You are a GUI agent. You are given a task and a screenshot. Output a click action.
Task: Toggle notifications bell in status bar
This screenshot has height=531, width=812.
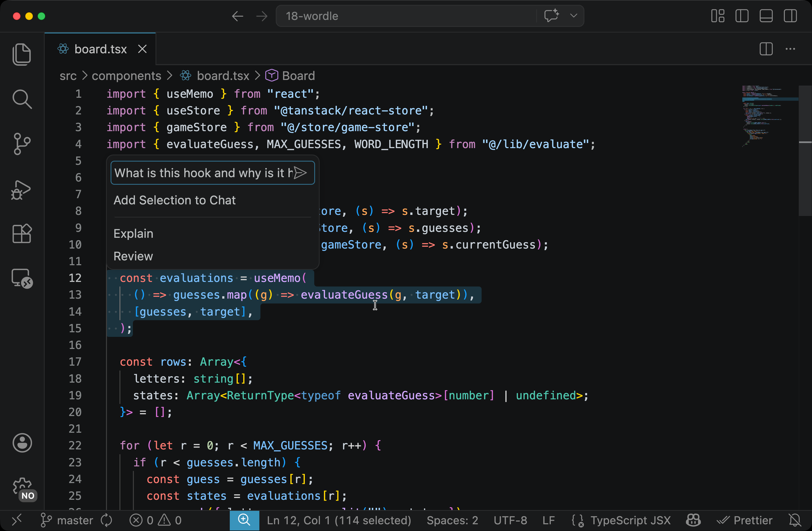tap(795, 520)
